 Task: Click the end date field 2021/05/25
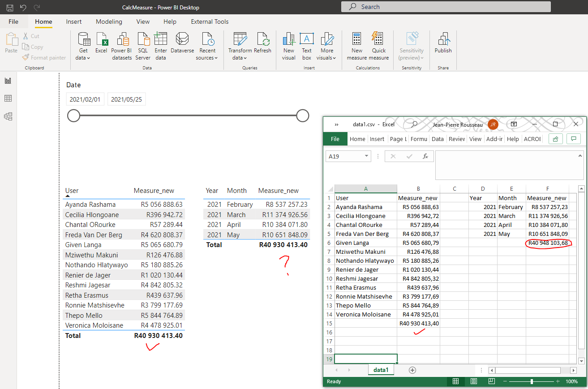[x=127, y=99]
